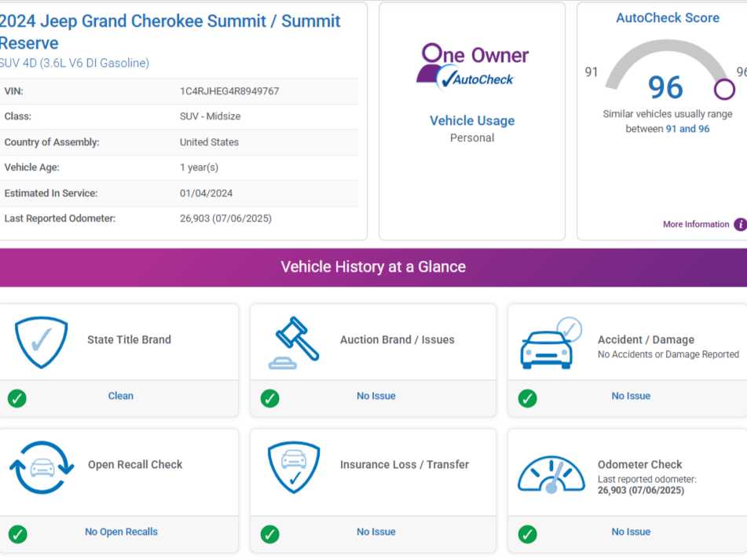Open the Clean title status link

120,396
